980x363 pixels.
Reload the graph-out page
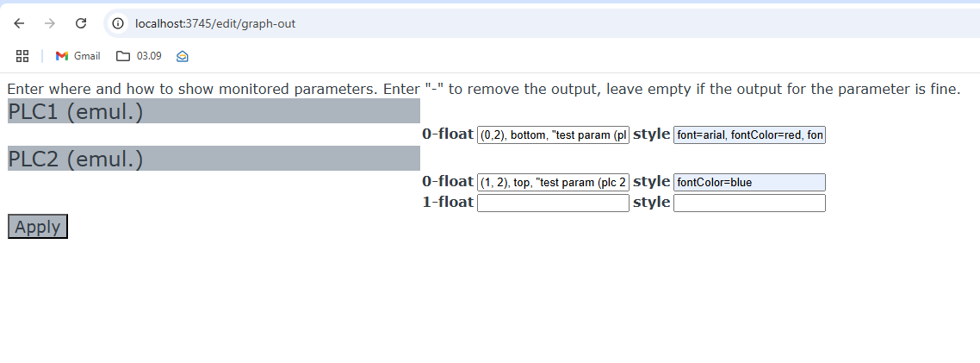click(81, 23)
